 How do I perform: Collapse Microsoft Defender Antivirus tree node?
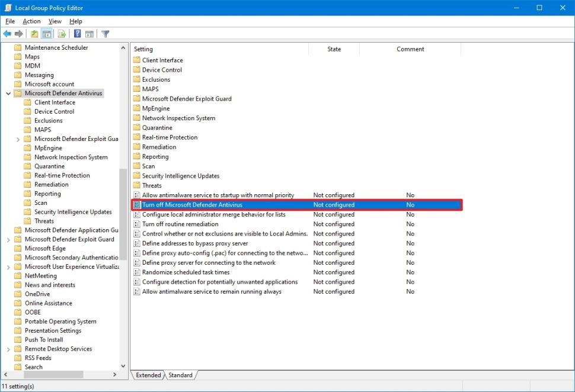point(8,94)
